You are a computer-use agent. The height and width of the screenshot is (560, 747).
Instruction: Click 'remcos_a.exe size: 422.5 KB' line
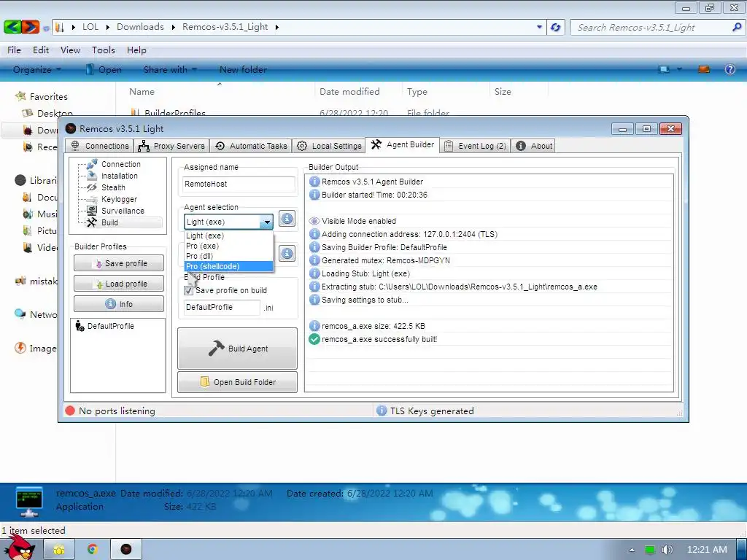[373, 326]
